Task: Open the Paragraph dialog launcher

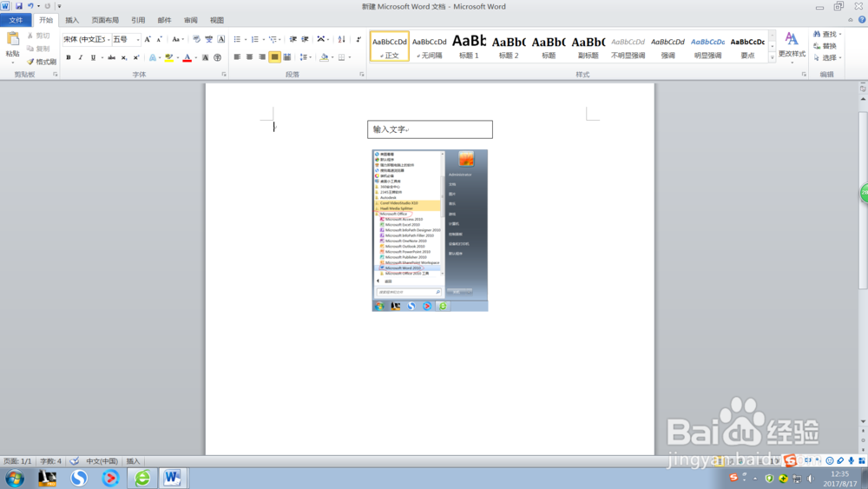Action: click(x=361, y=74)
